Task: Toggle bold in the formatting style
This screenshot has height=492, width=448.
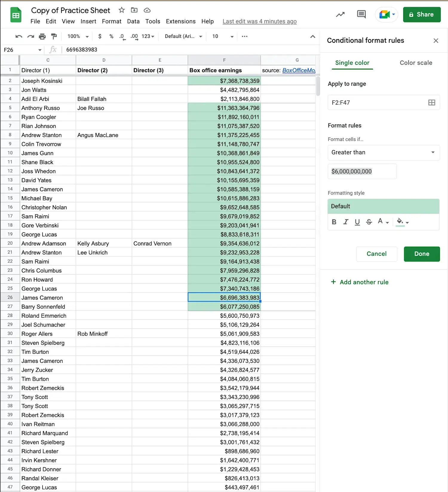Action: 334,222
